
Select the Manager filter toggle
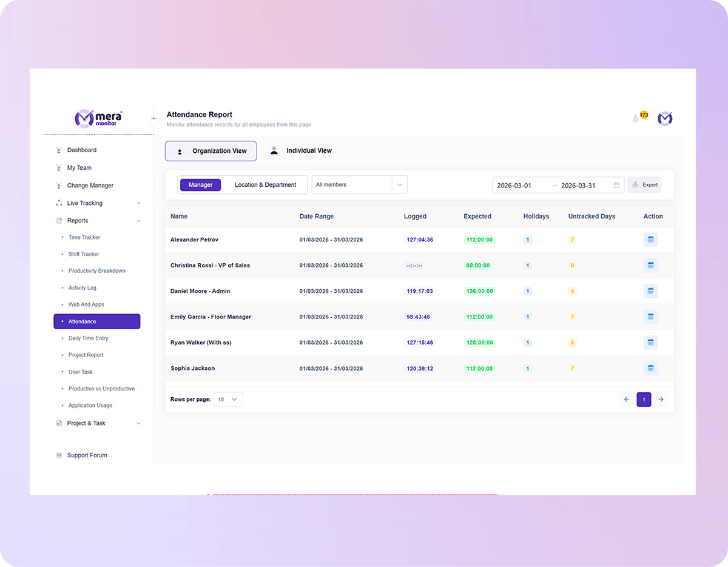coord(200,184)
